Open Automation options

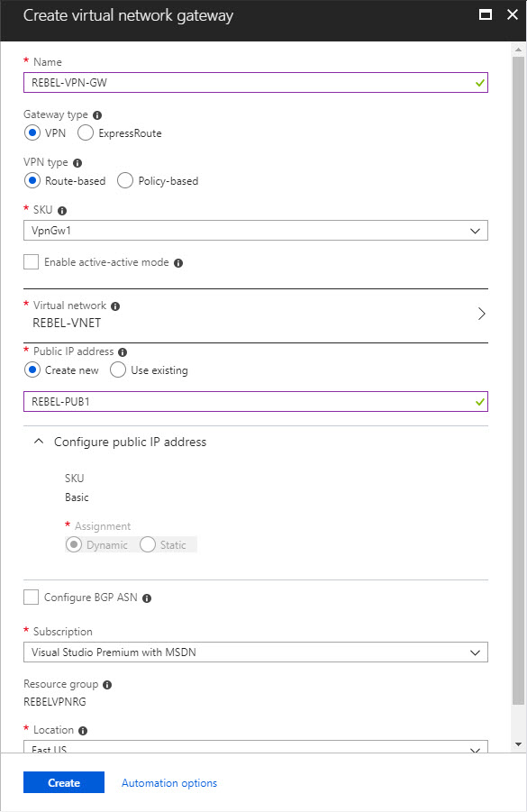point(168,782)
